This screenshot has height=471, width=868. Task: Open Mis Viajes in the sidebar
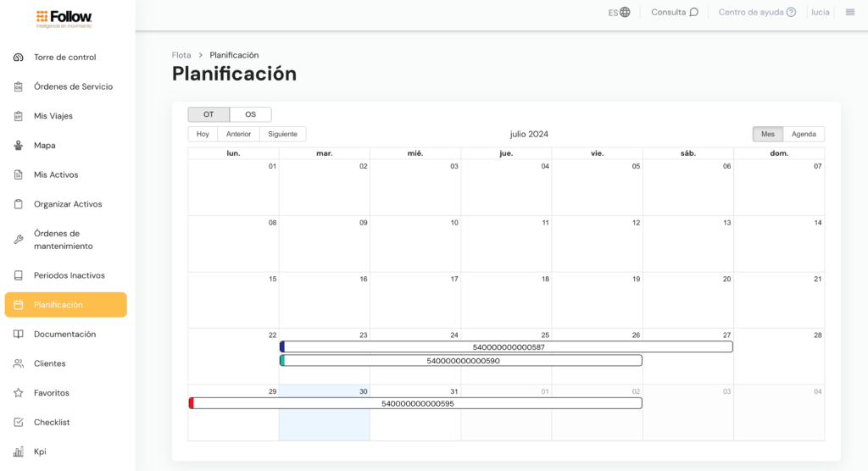click(x=53, y=116)
